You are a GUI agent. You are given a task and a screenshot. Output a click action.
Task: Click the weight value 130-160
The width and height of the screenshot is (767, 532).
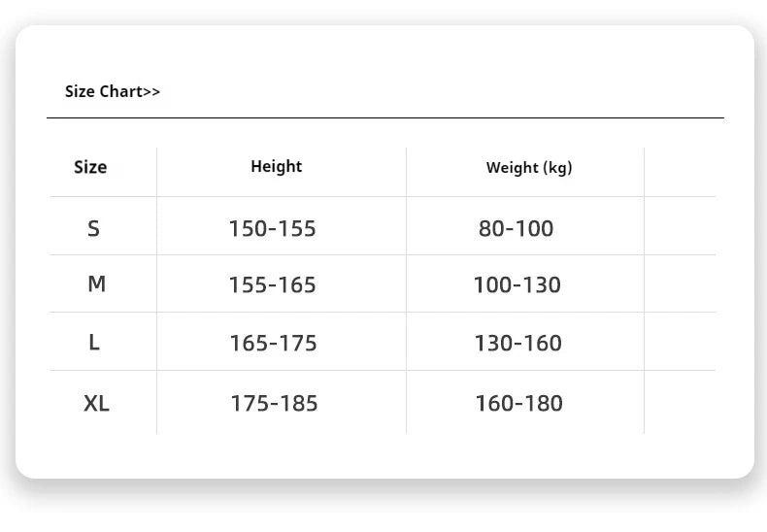[x=518, y=344]
